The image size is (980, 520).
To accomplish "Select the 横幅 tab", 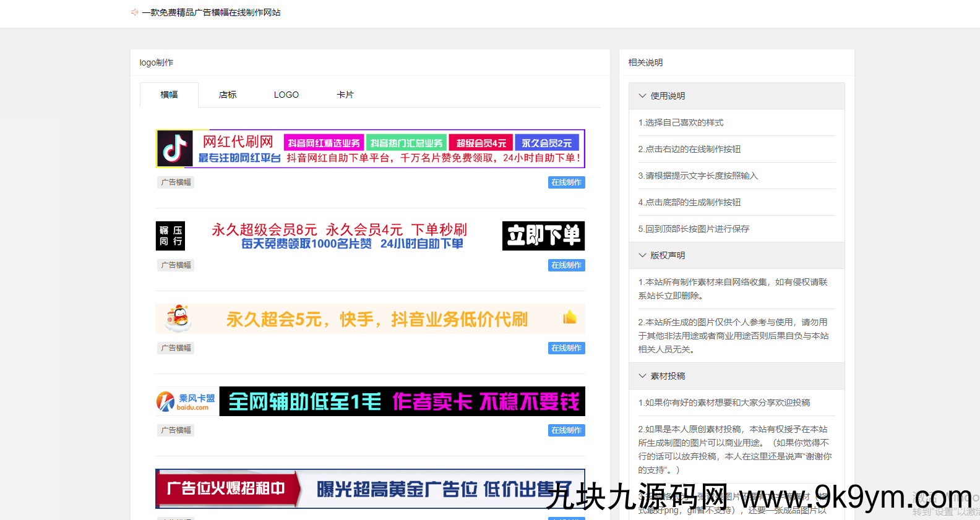I will (x=169, y=95).
